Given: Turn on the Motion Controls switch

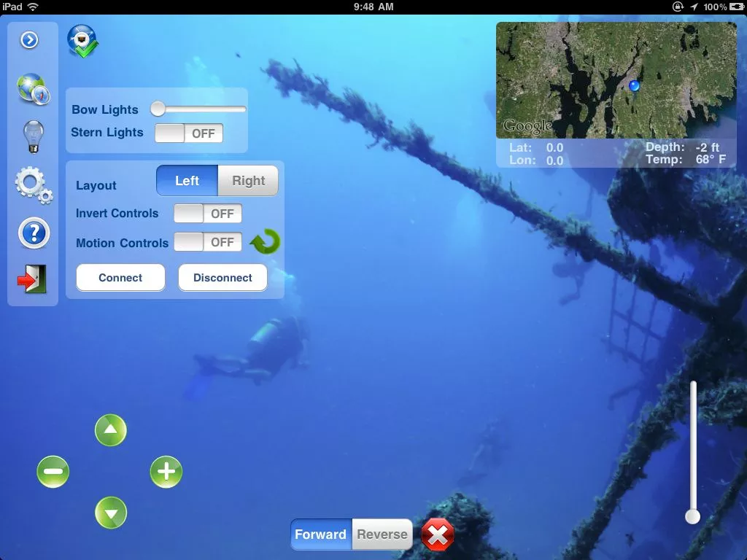Looking at the screenshot, I should pyautogui.click(x=208, y=243).
